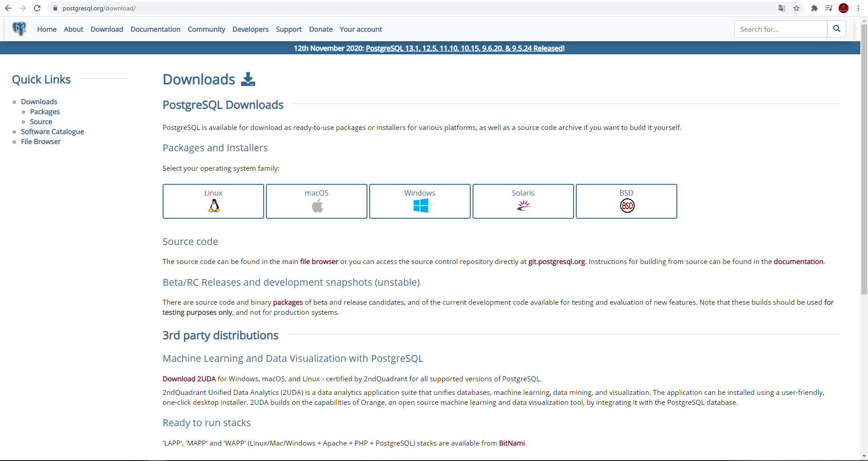Image resolution: width=868 pixels, height=461 pixels.
Task: Select the Solaris operating system icon
Action: pos(523,206)
